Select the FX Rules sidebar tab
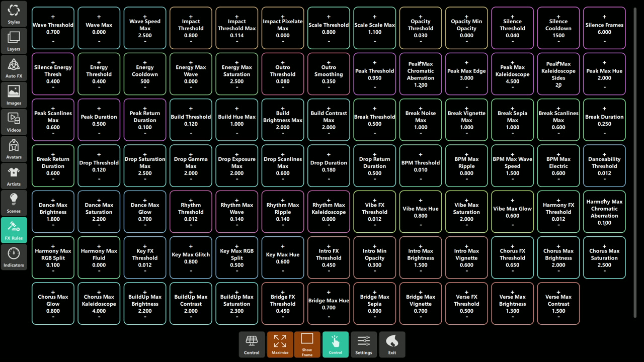The width and height of the screenshot is (644, 362). pos(14,230)
